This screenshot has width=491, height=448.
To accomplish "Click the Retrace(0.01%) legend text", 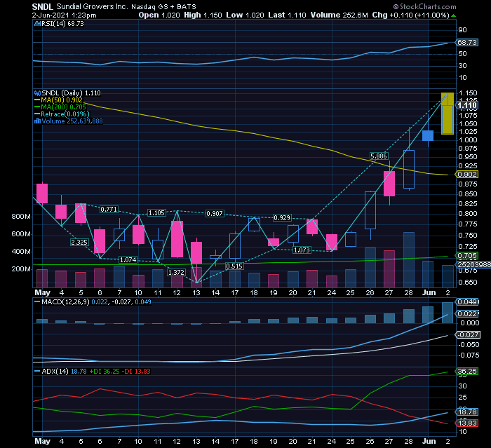I will (65, 114).
